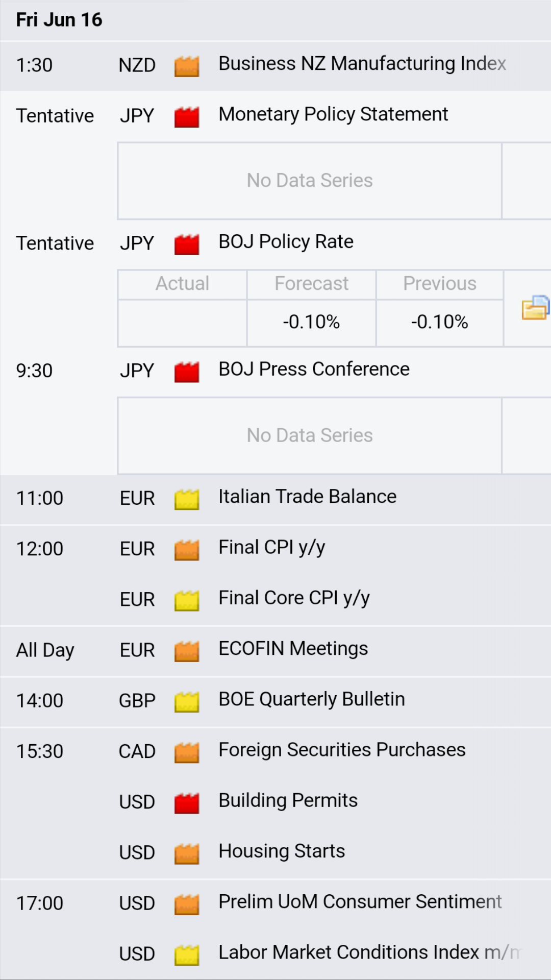Tap orange impact icon for Business NZ Manufacturing Index

[187, 66]
